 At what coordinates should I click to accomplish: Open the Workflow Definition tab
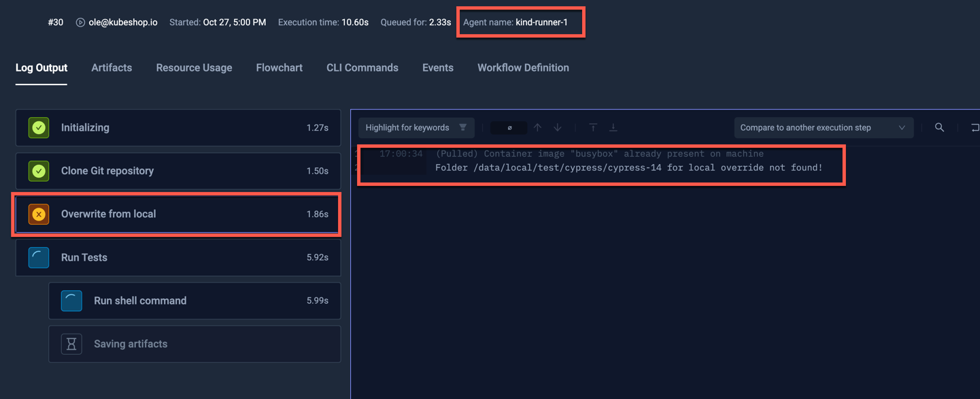523,67
